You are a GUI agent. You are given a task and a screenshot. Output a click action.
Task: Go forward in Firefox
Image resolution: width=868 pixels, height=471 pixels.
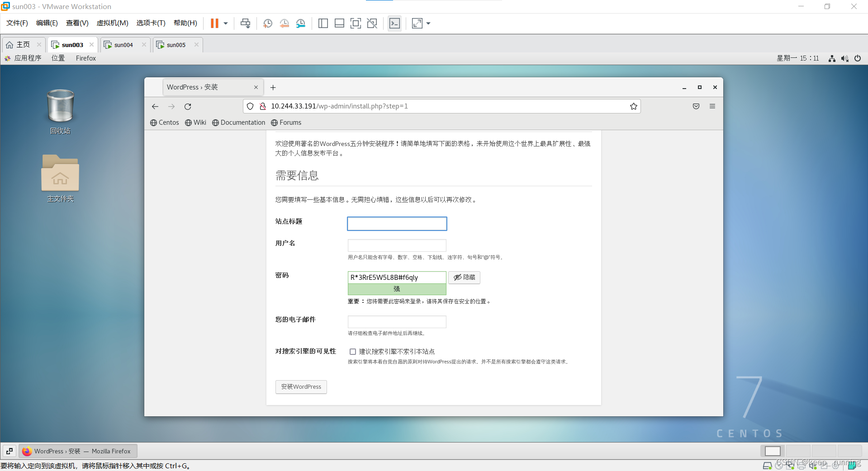click(x=171, y=106)
